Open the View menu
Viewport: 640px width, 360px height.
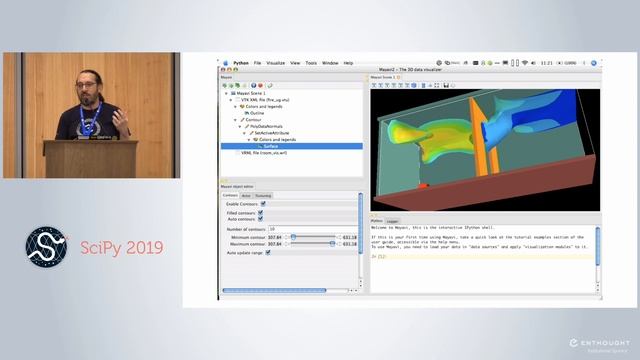(295, 63)
